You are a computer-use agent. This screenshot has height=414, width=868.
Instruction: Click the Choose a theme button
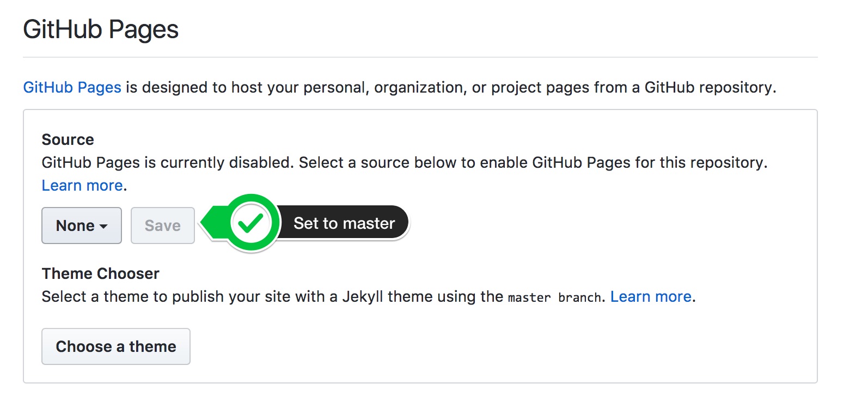point(116,346)
